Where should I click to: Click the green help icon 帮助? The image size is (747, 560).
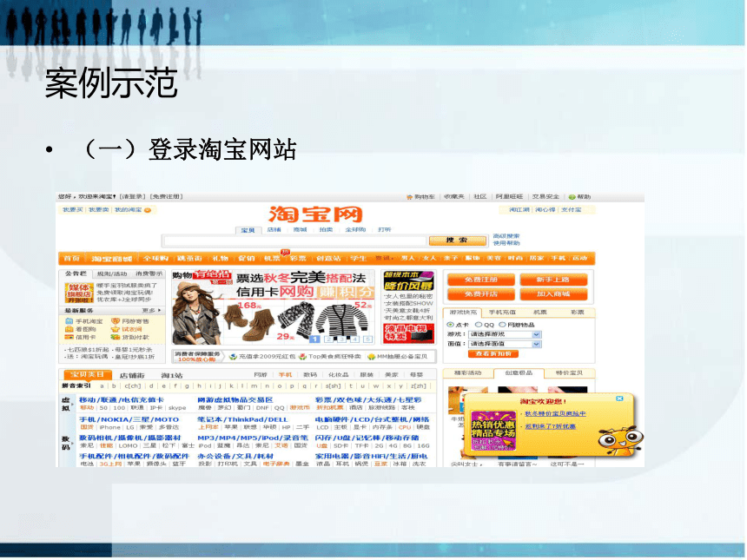(x=572, y=197)
